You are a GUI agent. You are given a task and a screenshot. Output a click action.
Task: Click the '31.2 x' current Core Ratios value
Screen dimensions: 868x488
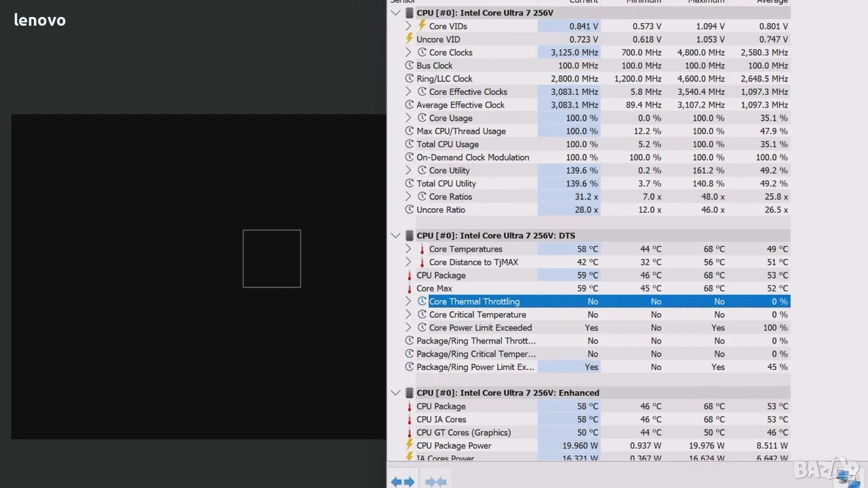click(x=586, y=197)
